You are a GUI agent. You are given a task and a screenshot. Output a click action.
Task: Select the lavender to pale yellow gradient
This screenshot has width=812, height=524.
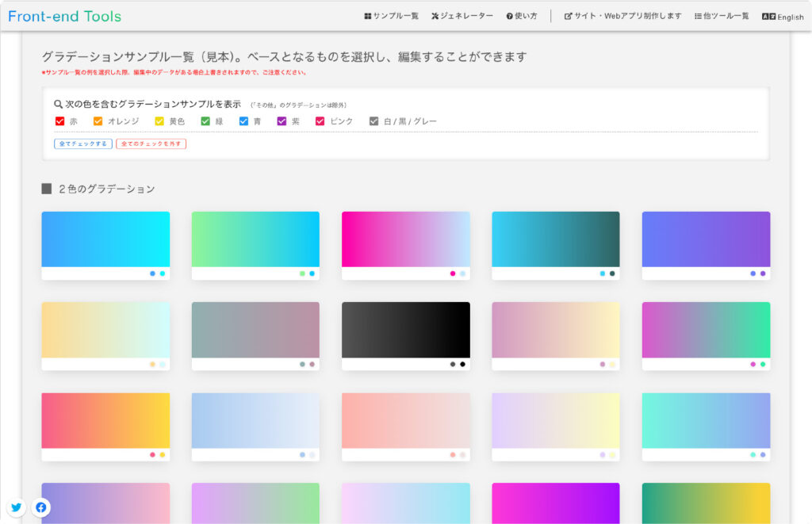[556, 426]
